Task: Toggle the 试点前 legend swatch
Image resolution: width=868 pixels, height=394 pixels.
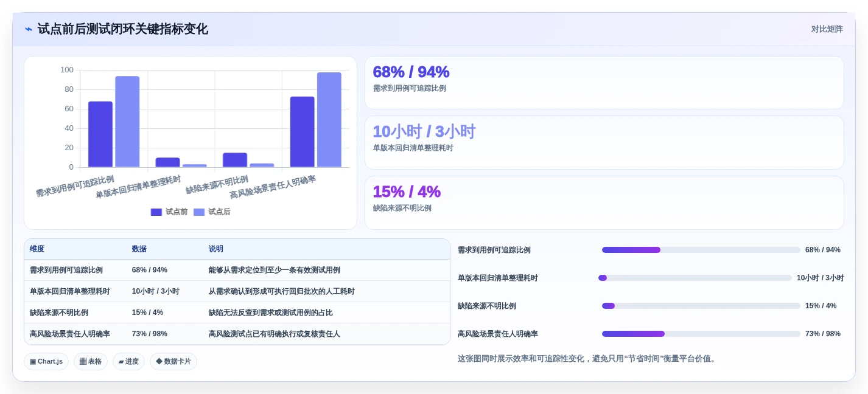Action: pyautogui.click(x=156, y=212)
